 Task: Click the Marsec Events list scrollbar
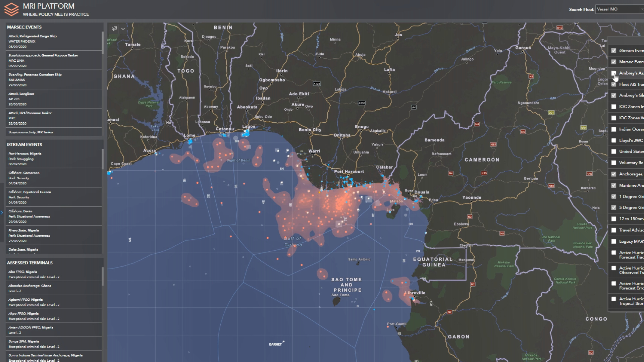click(102, 43)
